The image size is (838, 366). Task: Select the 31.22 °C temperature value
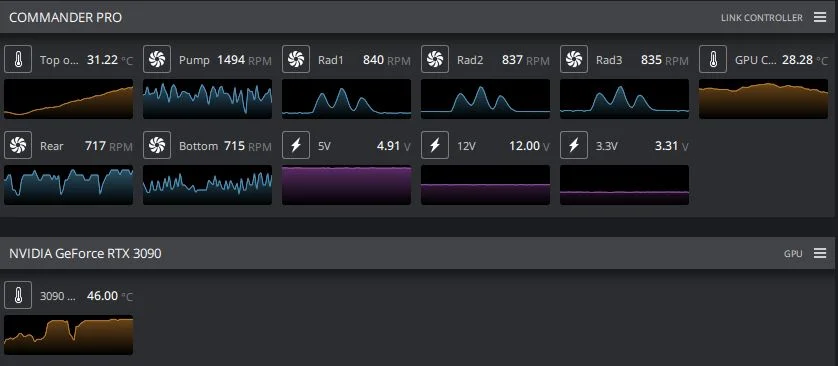point(110,60)
